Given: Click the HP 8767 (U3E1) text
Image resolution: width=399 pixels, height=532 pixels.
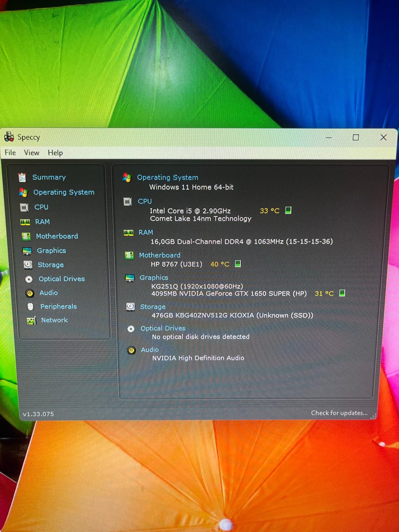Looking at the screenshot, I should (x=177, y=264).
